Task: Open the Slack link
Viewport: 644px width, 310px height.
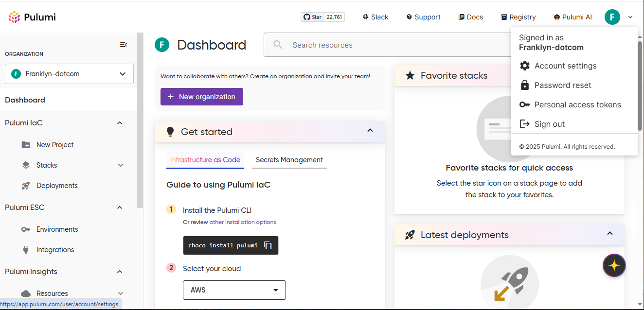Action: [x=375, y=17]
